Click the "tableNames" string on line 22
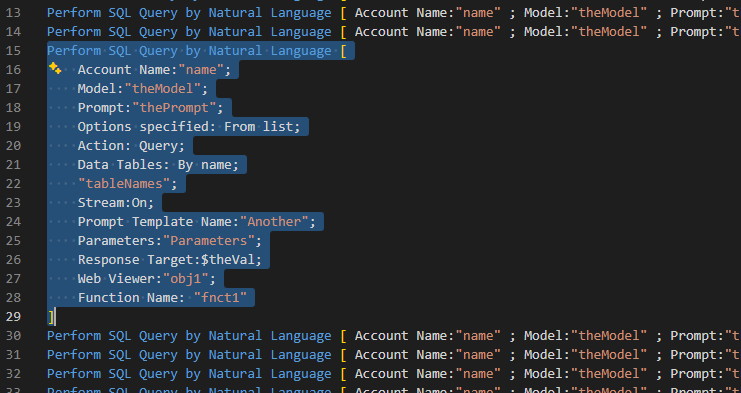 pos(124,184)
